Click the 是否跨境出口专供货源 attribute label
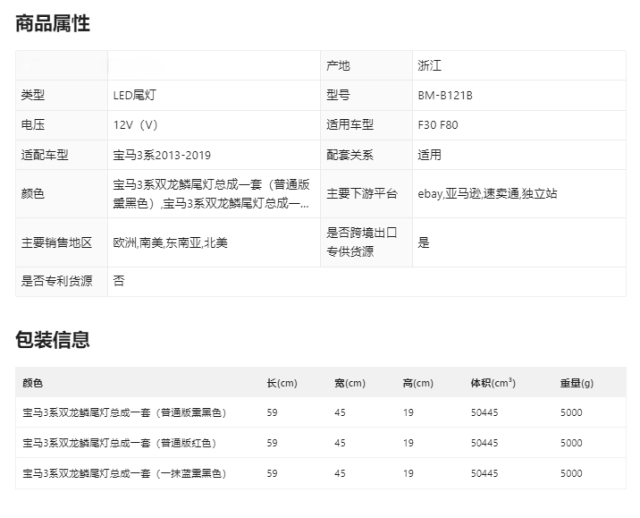The width and height of the screenshot is (640, 518). pos(361,242)
